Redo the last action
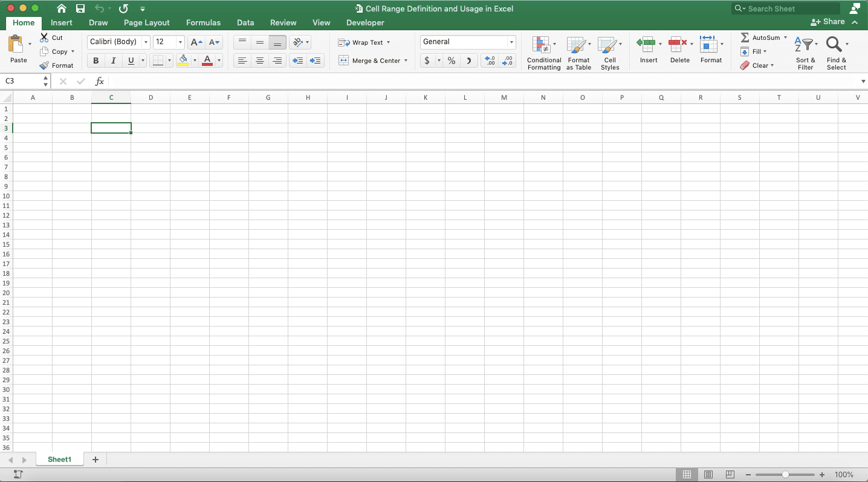868x482 pixels. click(123, 8)
